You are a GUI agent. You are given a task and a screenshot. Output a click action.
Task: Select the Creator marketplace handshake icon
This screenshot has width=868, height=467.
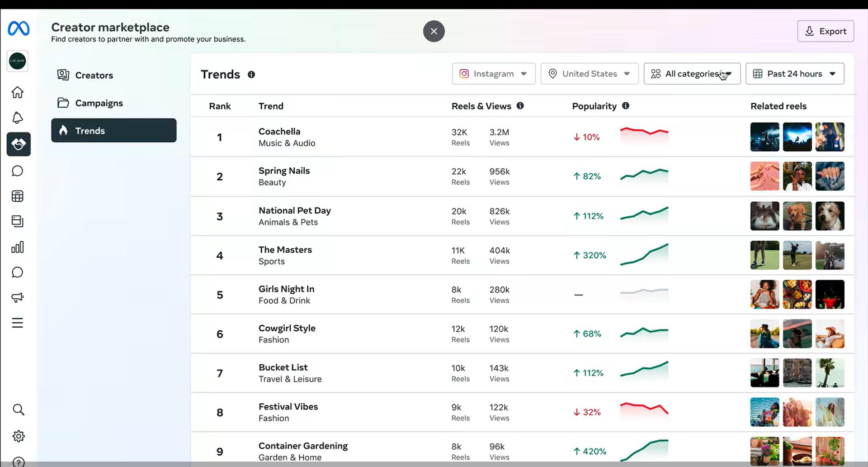pyautogui.click(x=19, y=144)
